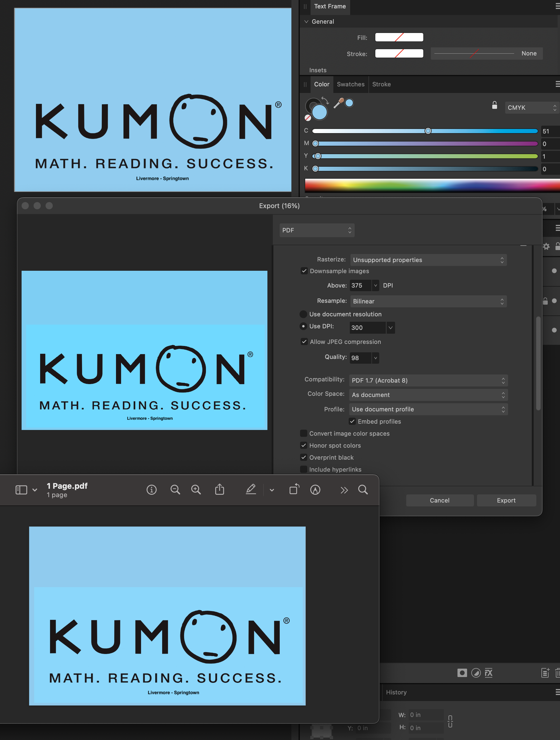This screenshot has width=560, height=740.
Task: Open the PDF export format dropdown
Action: [317, 230]
